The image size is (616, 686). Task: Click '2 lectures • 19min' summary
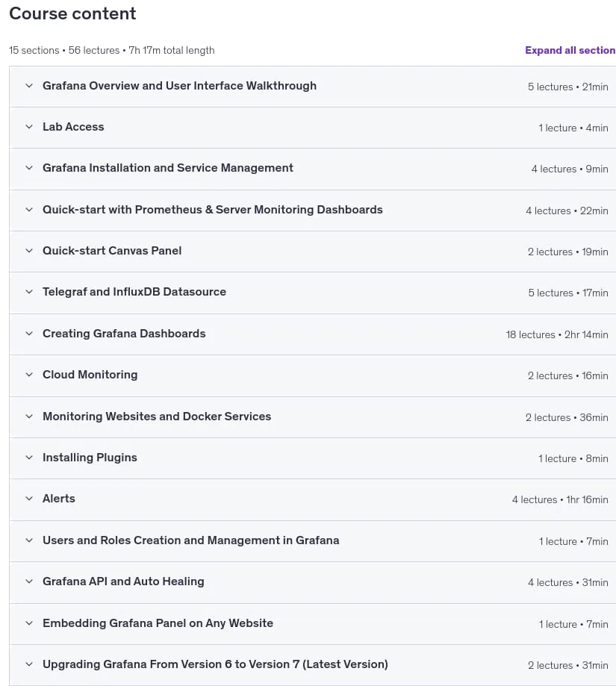pyautogui.click(x=568, y=252)
